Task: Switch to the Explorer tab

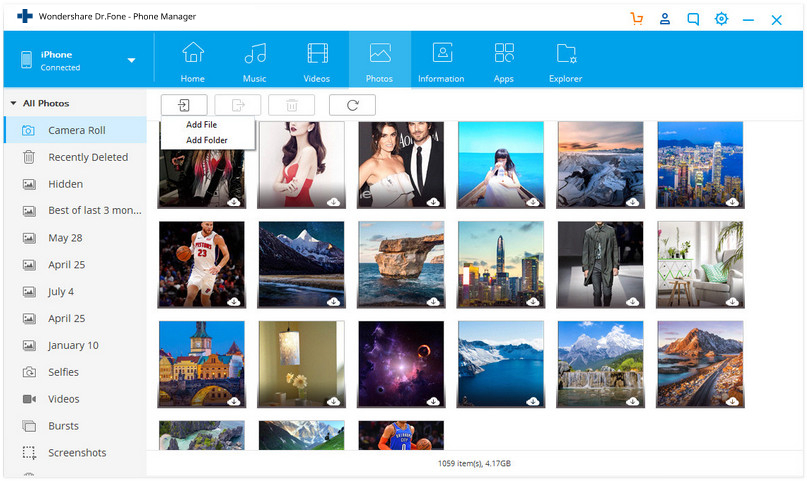Action: [x=566, y=61]
